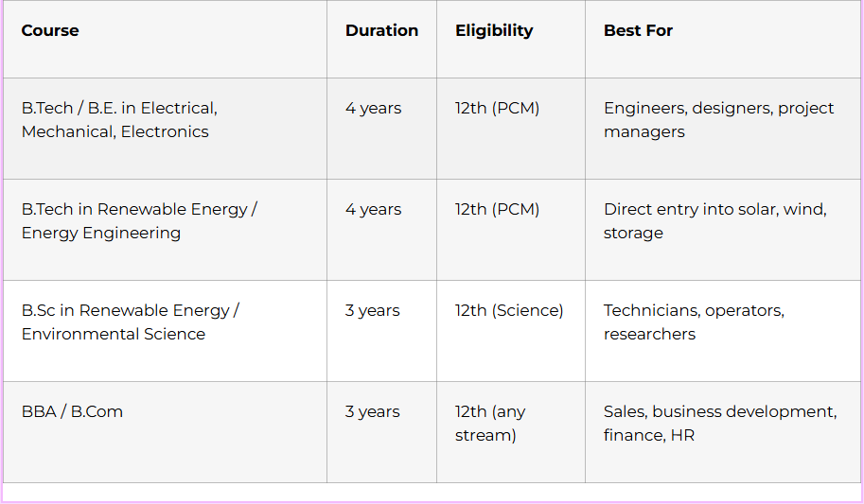Click the Duration column header
864x504 pixels.
point(381,30)
